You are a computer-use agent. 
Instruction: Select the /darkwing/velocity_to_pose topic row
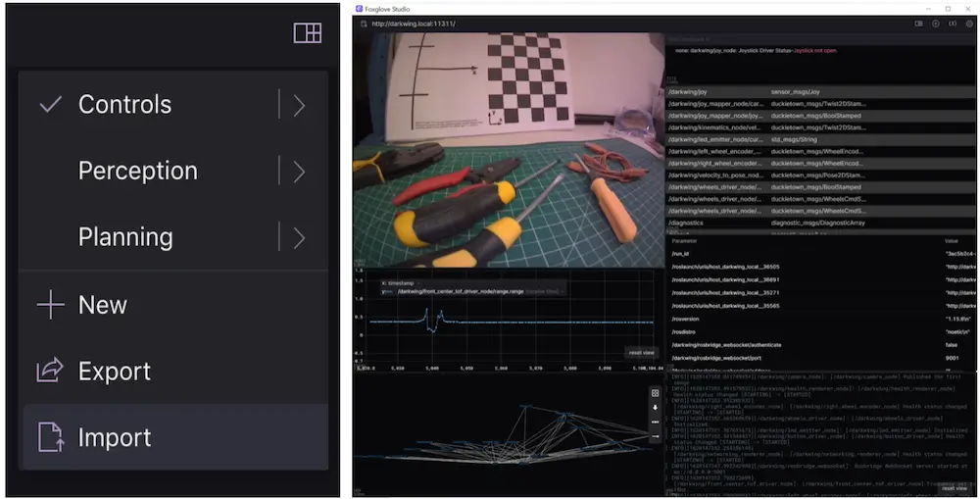click(x=820, y=175)
